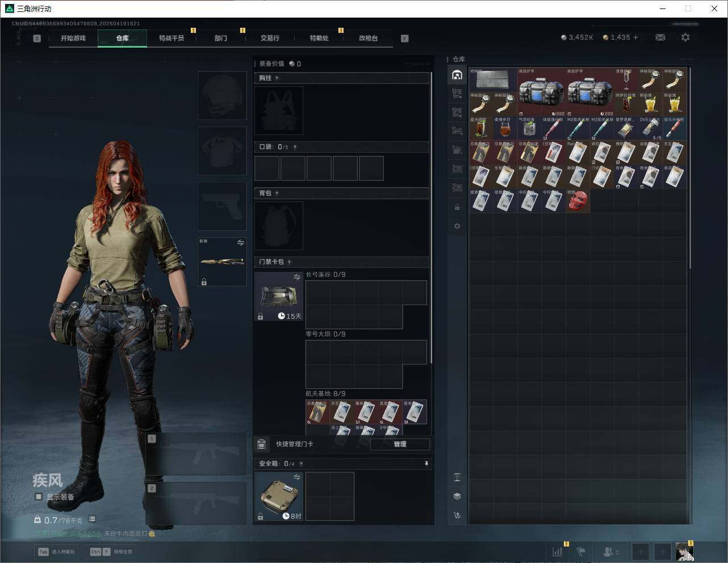728x563 pixels.
Task: Select the 气泡轻晨 iced glass item
Action: coord(529,129)
